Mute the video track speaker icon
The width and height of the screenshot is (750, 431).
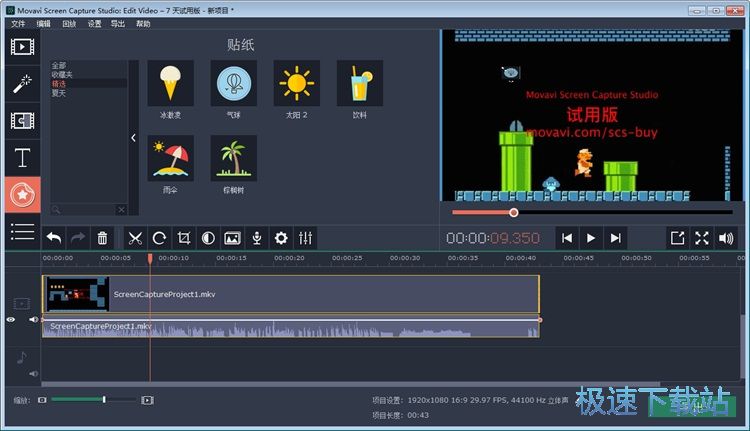click(33, 320)
